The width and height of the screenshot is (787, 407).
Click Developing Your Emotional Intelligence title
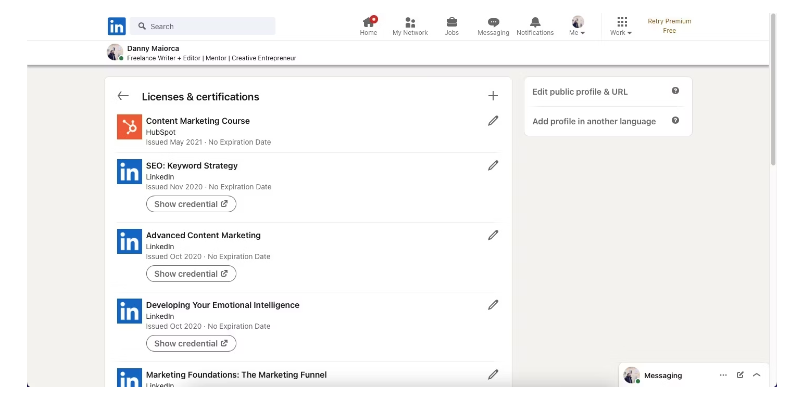coord(222,305)
